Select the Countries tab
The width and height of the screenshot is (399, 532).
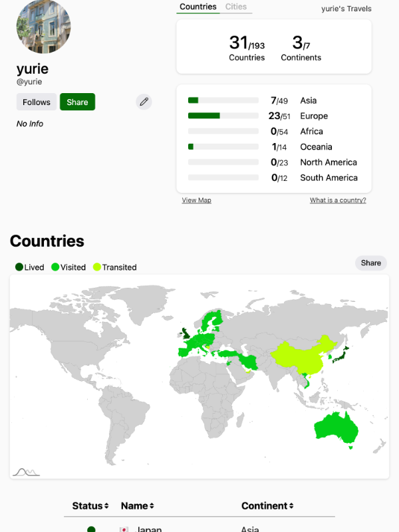[198, 7]
